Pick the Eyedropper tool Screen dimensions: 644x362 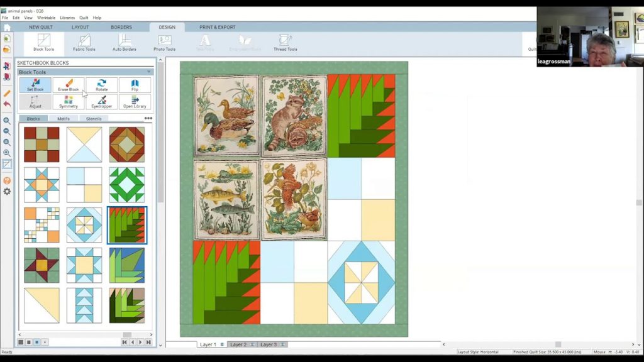(x=101, y=102)
